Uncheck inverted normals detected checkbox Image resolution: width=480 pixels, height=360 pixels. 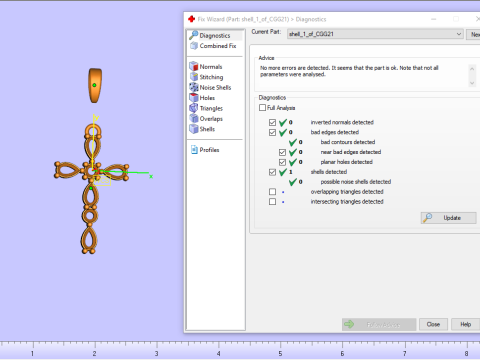pyautogui.click(x=272, y=122)
